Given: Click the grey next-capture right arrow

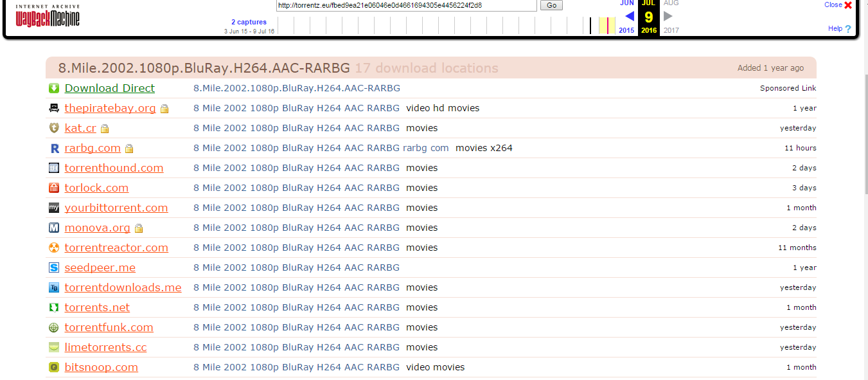Looking at the screenshot, I should click(x=668, y=16).
